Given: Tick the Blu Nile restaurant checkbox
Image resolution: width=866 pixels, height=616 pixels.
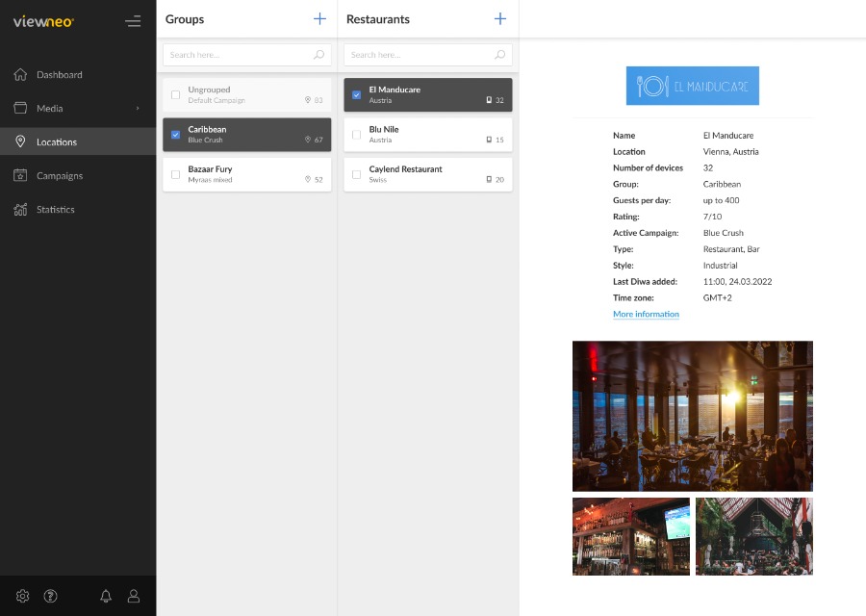Looking at the screenshot, I should [356, 135].
